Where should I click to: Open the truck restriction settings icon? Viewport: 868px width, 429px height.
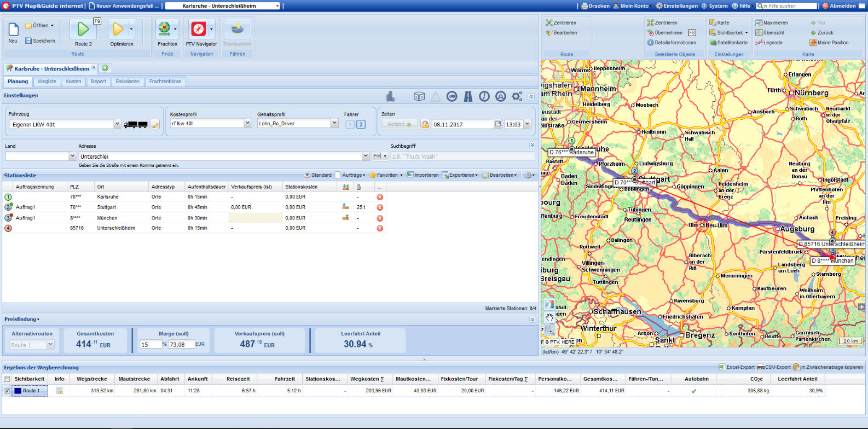point(452,96)
